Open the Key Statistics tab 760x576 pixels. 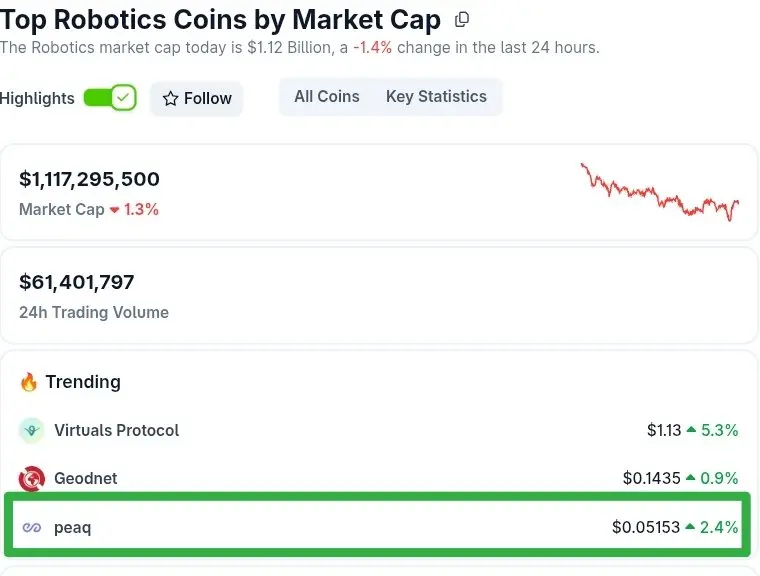pyautogui.click(x=436, y=97)
